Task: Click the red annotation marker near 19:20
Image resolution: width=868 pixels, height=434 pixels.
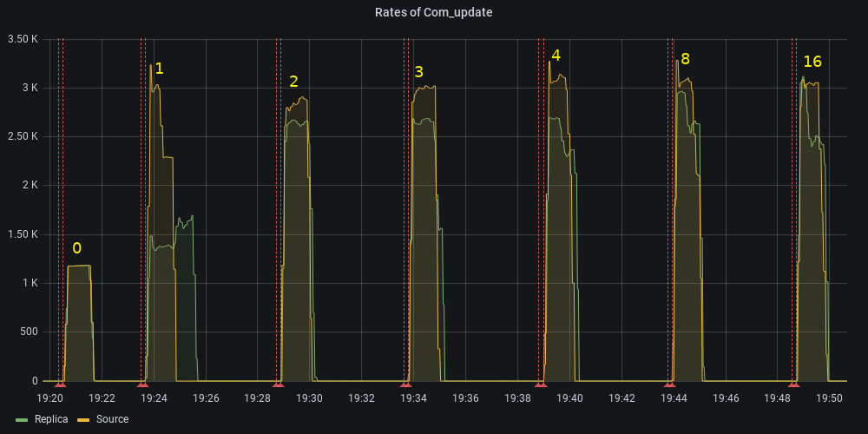Action: pyautogui.click(x=60, y=384)
